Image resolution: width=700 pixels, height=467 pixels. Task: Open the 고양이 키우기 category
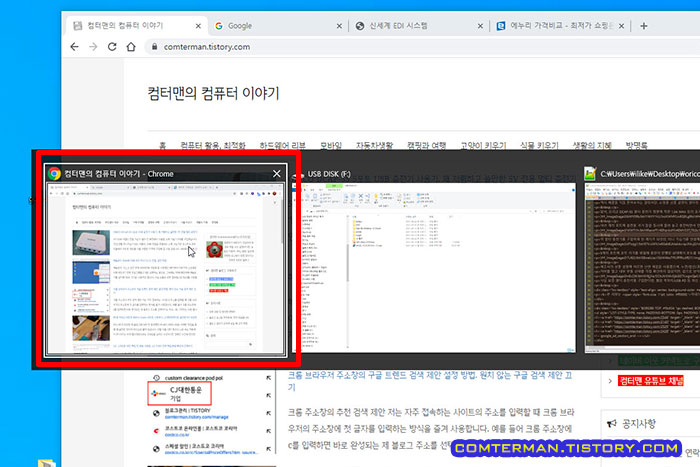[x=483, y=146]
